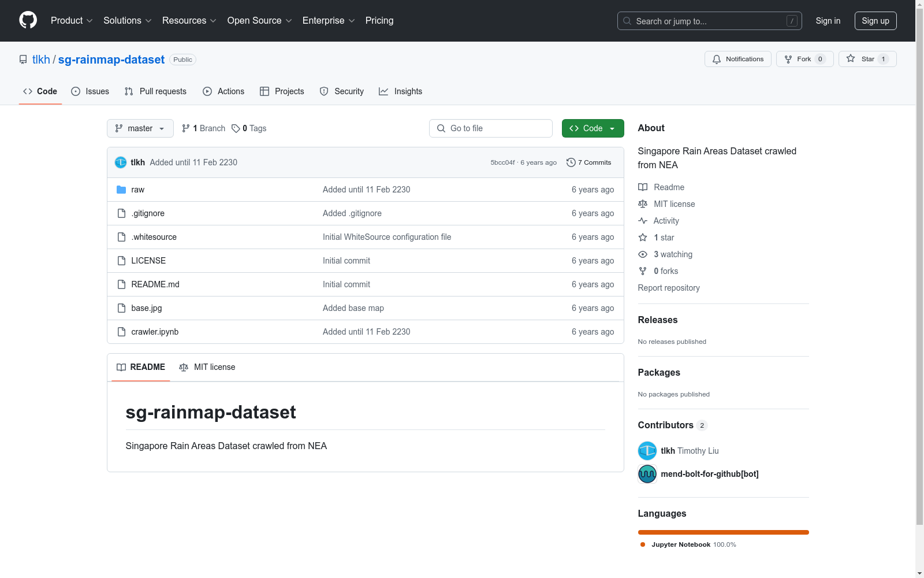This screenshot has height=578, width=924.
Task: Open the Pull requests tab
Action: (x=155, y=91)
